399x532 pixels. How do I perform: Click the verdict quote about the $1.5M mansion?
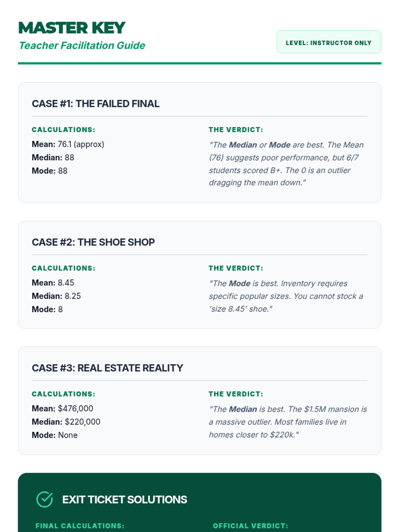pyautogui.click(x=288, y=422)
